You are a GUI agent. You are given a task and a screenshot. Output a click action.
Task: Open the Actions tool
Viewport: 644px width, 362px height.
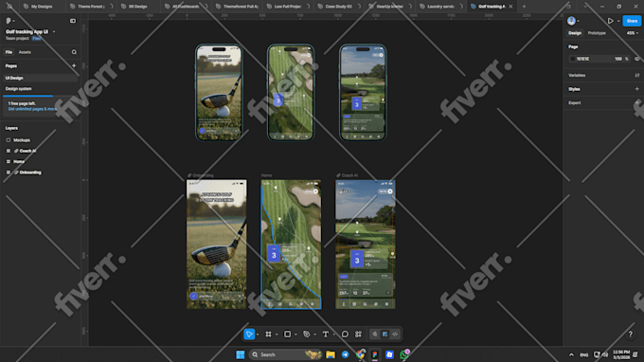pos(358,335)
